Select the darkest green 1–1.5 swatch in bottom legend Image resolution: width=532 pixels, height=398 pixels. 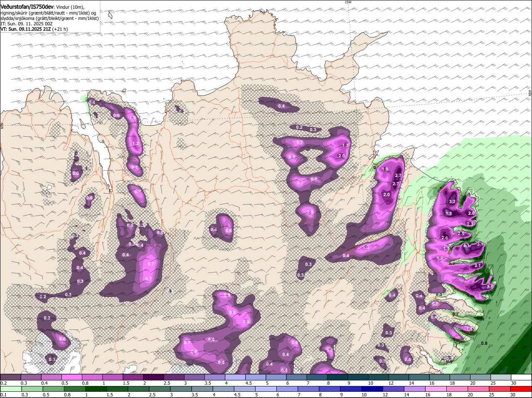pyautogui.click(x=96, y=389)
